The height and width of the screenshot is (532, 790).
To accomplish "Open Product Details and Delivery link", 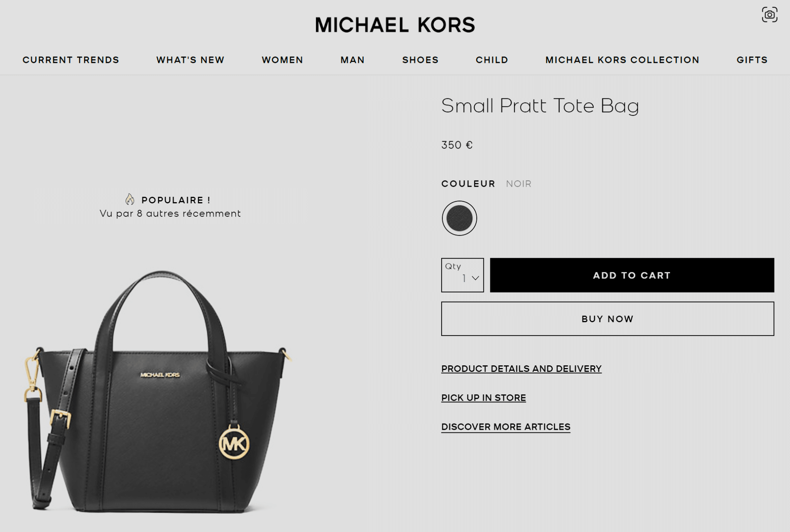I will pyautogui.click(x=521, y=368).
